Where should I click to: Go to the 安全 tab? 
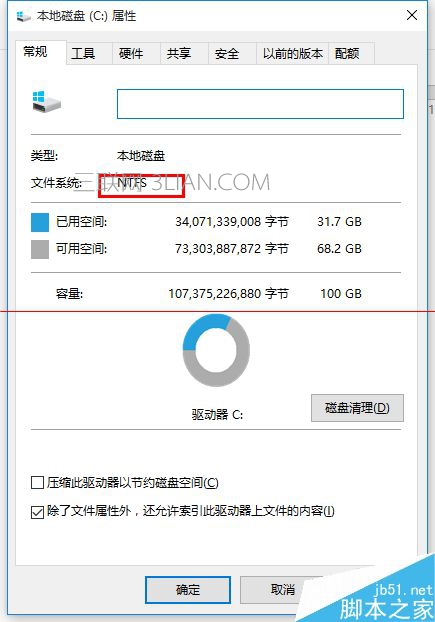pyautogui.click(x=227, y=53)
